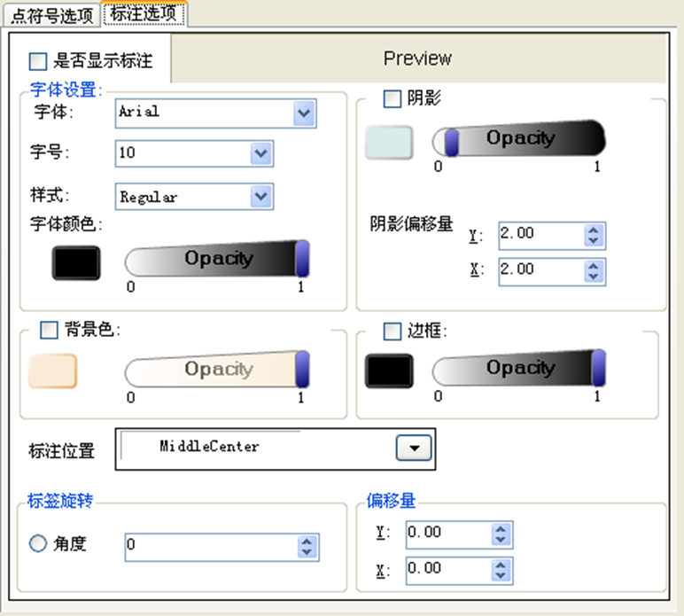Expand the 字号 font size dropdown
Screen dimensions: 684x616
click(x=260, y=153)
